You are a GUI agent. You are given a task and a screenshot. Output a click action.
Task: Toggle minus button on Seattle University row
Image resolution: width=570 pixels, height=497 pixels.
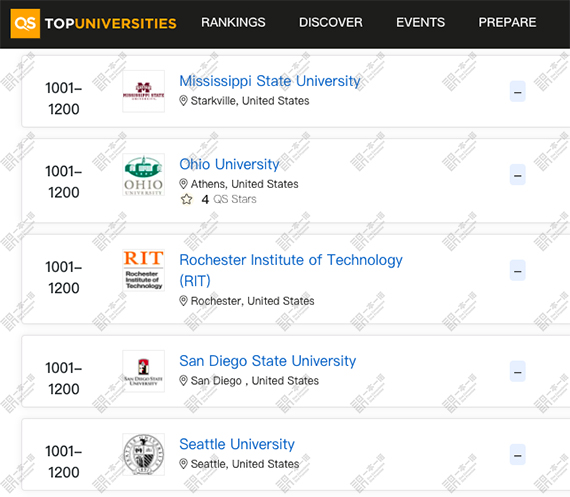pyautogui.click(x=518, y=454)
